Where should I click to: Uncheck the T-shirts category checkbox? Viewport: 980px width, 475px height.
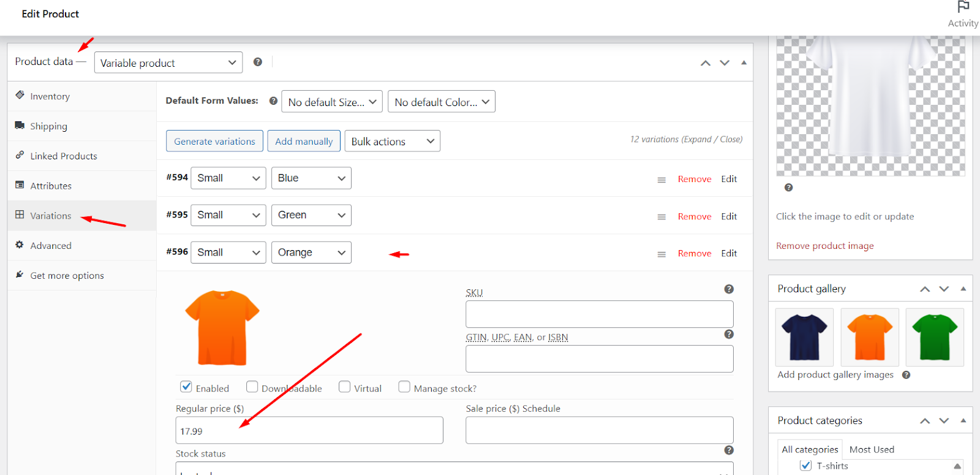pos(806,466)
